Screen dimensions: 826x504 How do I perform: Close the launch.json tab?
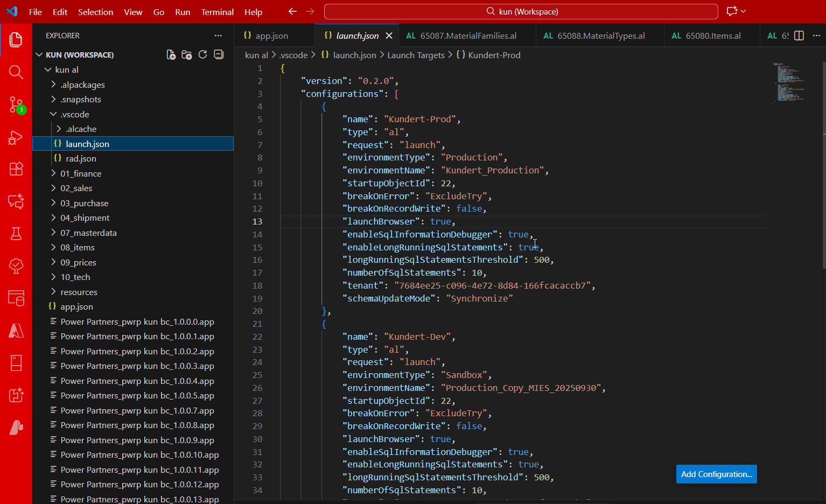(x=389, y=36)
